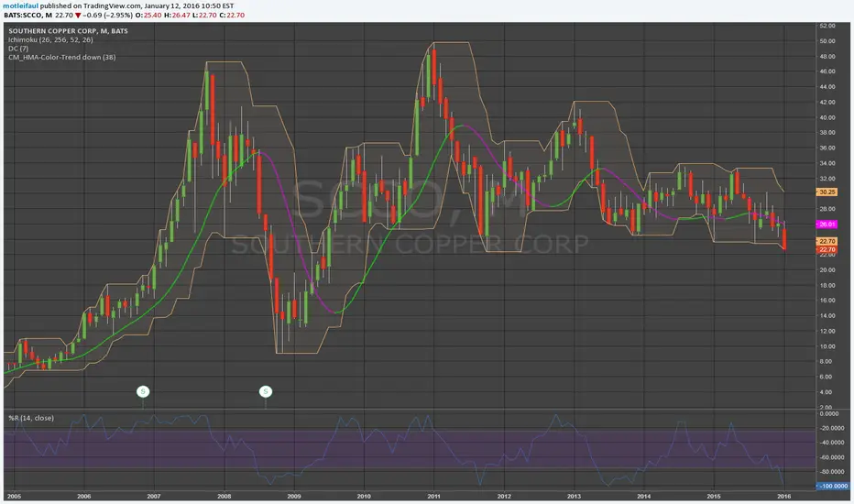854x504 pixels.
Task: Select the C:22.70 close value in header
Action: (x=232, y=15)
